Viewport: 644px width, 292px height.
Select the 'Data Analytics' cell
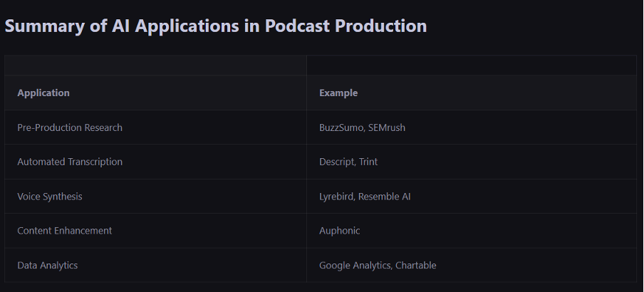[156, 266]
